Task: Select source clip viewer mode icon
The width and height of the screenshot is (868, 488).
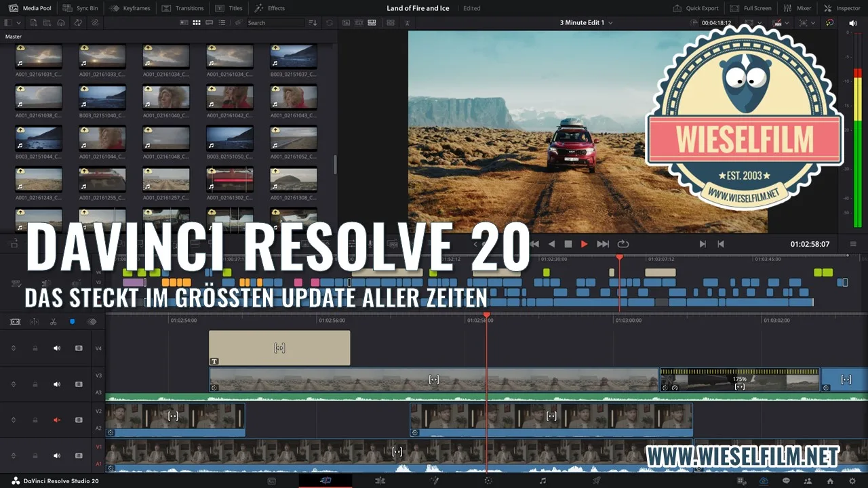Action: click(x=346, y=22)
